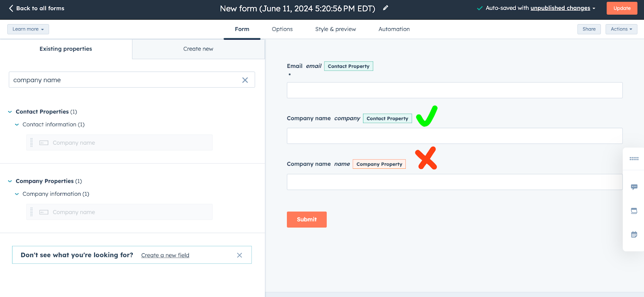This screenshot has height=297, width=644.
Task: Click the Email input field in form preview
Action: [x=455, y=90]
